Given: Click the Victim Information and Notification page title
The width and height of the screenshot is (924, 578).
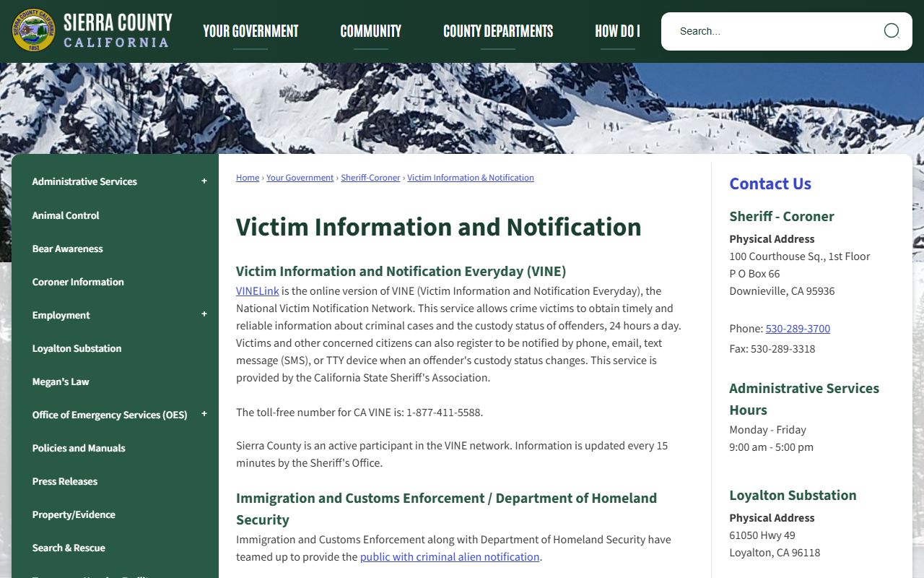Looking at the screenshot, I should 439,227.
